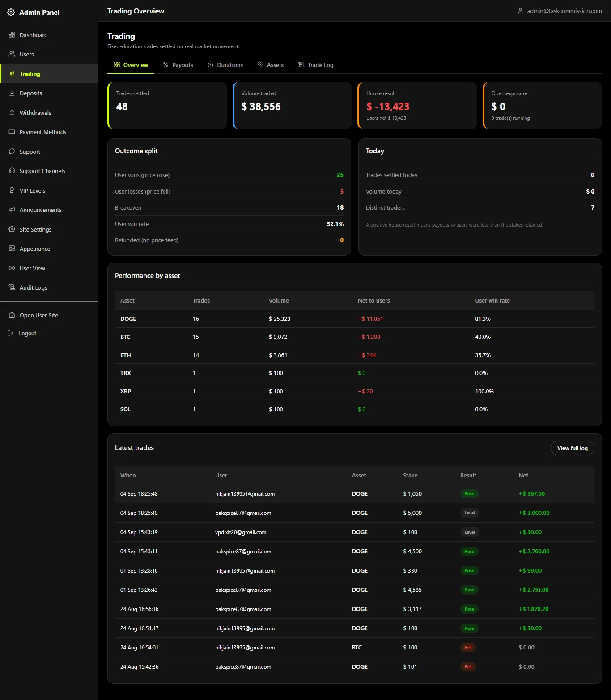Go to Users in the sidebar
Screen dimensions: 611x700
coord(49,54)
